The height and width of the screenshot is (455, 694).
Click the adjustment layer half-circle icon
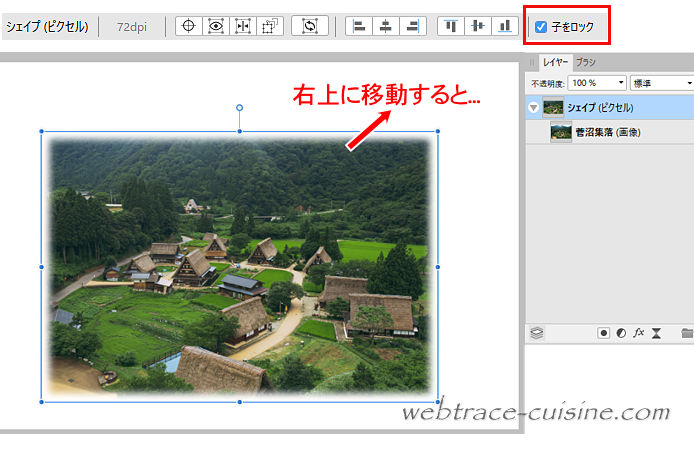621,333
